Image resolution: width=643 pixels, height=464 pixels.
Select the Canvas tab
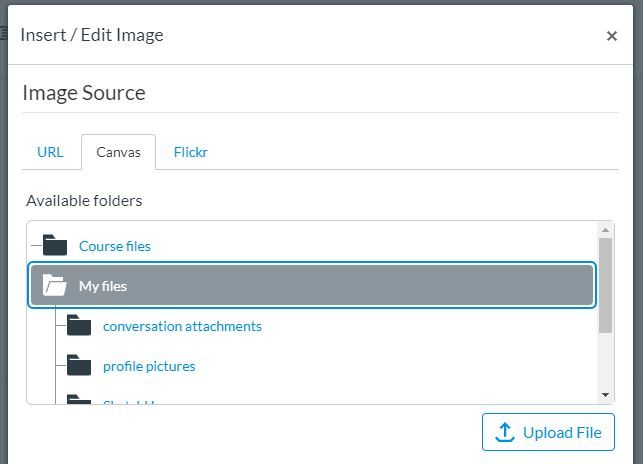point(119,152)
